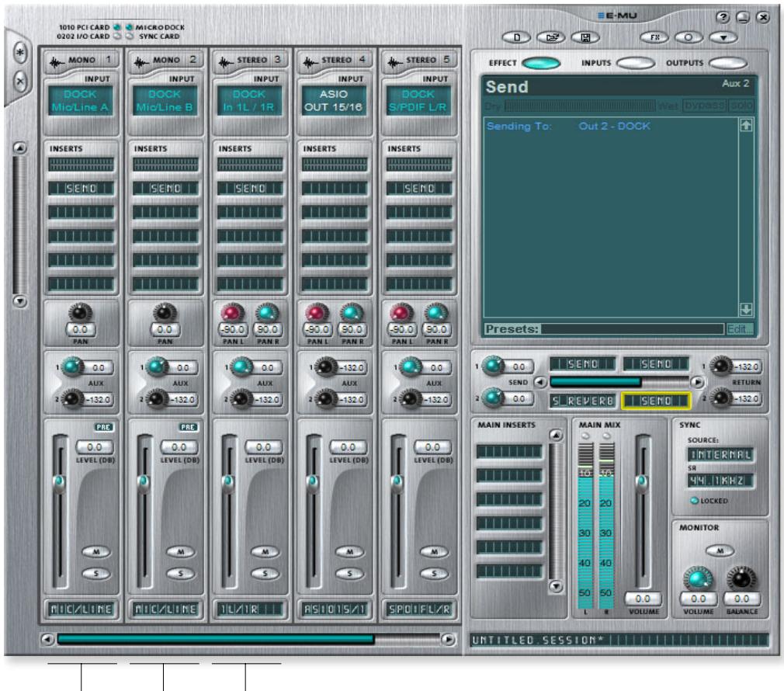The height and width of the screenshot is (691, 784).
Task: Click aux effects left arrow
Action: 539,382
